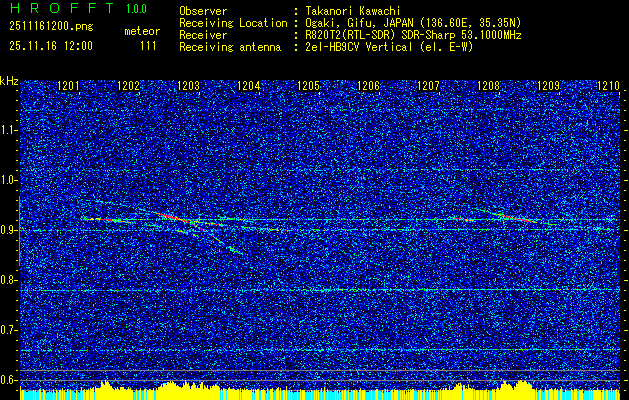
Task: Click the 'Receiver' field label
Action: click(203, 35)
